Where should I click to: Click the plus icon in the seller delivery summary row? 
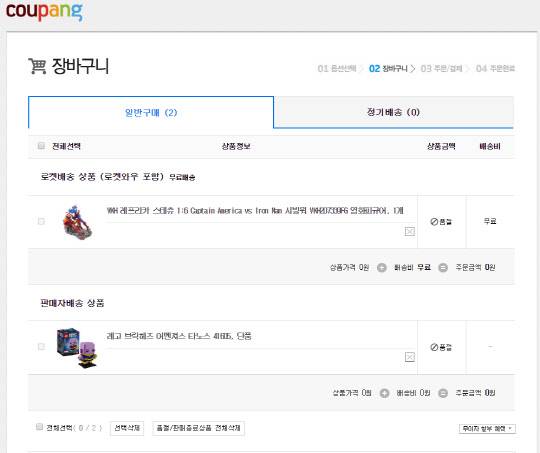384,393
